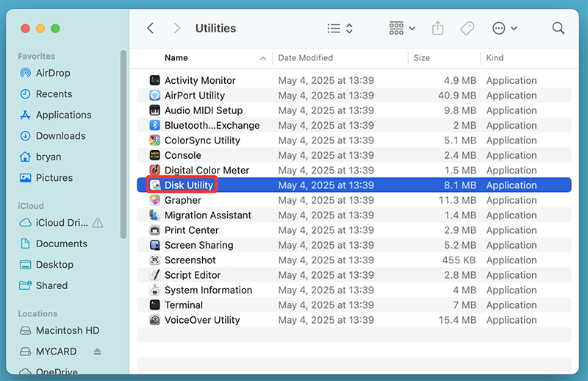Click the "15.4 MB" size of VoiceOver Utility

click(457, 320)
